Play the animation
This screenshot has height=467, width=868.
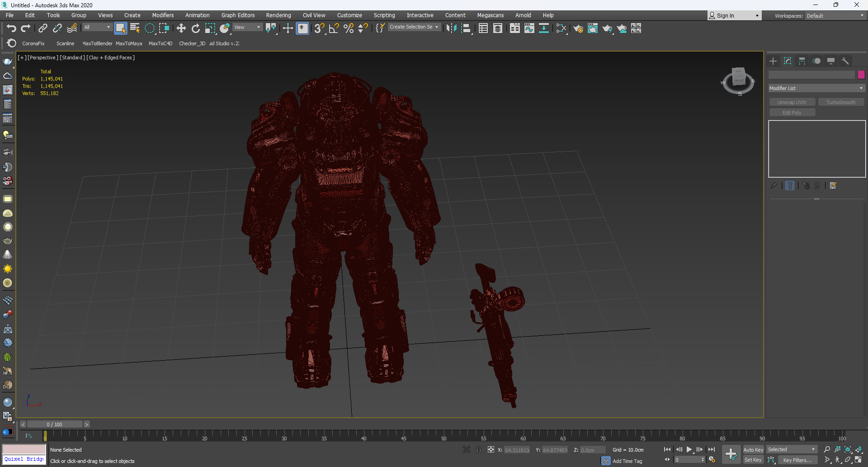[689, 449]
